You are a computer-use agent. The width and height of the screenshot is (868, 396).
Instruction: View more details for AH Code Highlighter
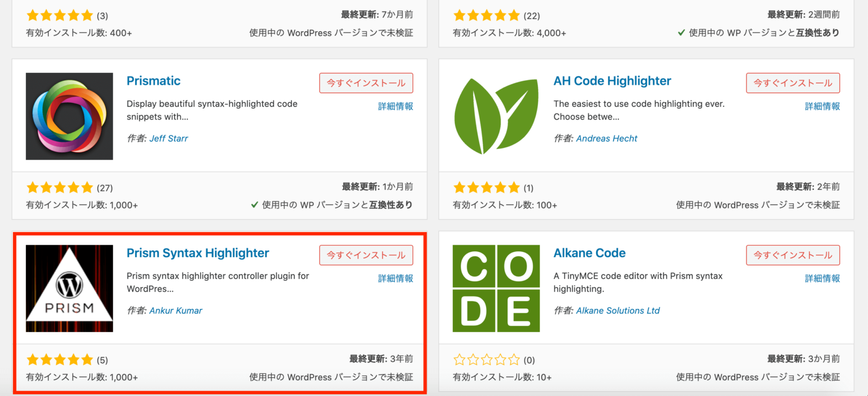[x=822, y=106]
